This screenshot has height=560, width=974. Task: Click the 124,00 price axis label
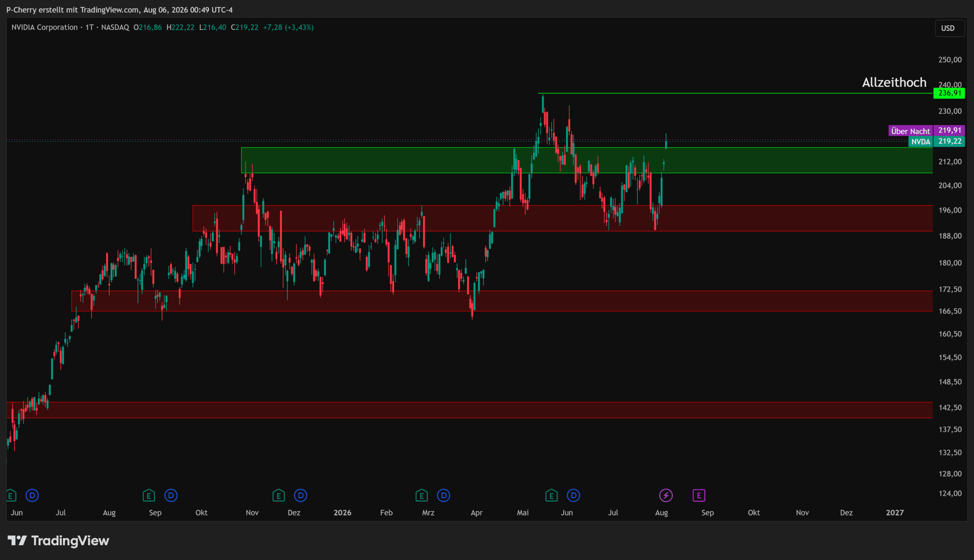click(x=950, y=493)
